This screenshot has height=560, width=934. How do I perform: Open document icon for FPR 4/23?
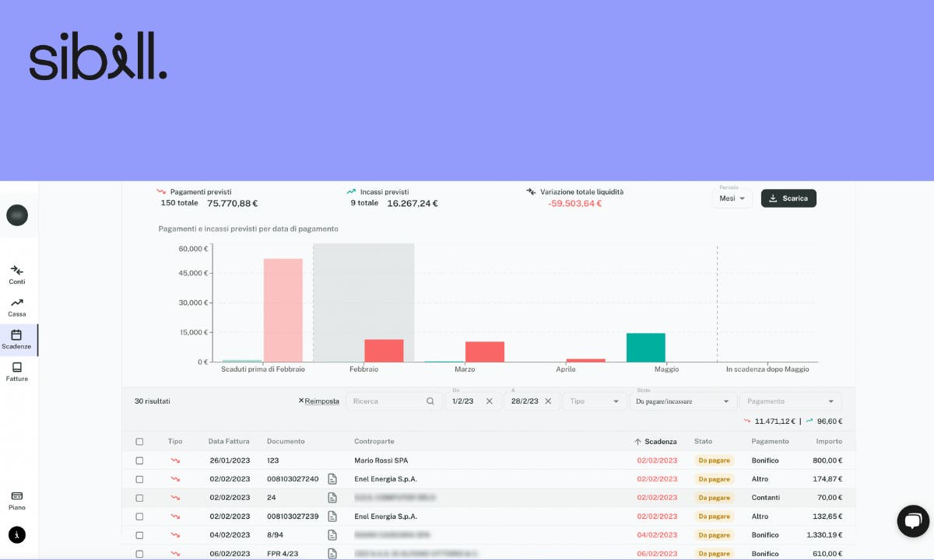(x=332, y=553)
